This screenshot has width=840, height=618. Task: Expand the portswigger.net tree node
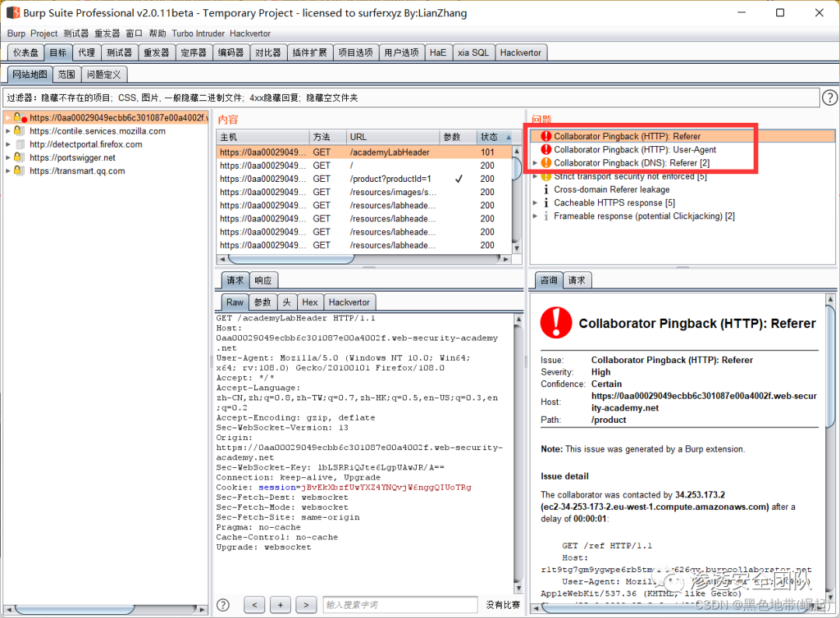point(8,158)
